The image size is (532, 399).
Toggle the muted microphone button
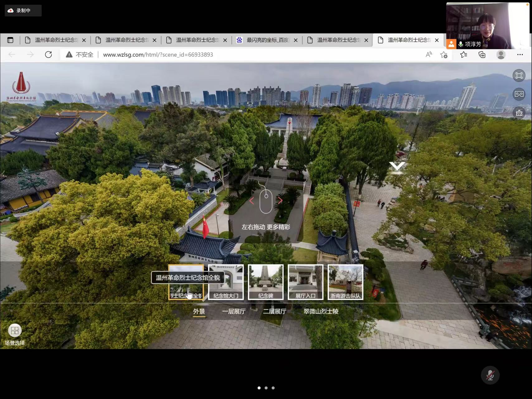click(490, 375)
